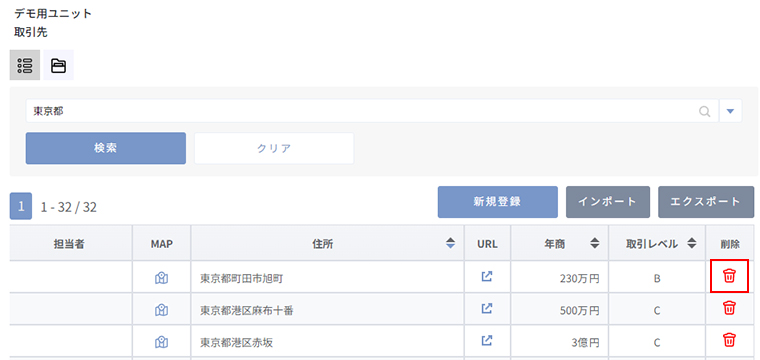Click the 取引先 heading

(31, 33)
